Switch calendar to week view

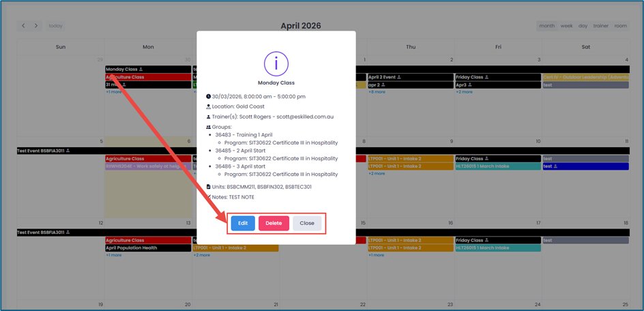(566, 26)
